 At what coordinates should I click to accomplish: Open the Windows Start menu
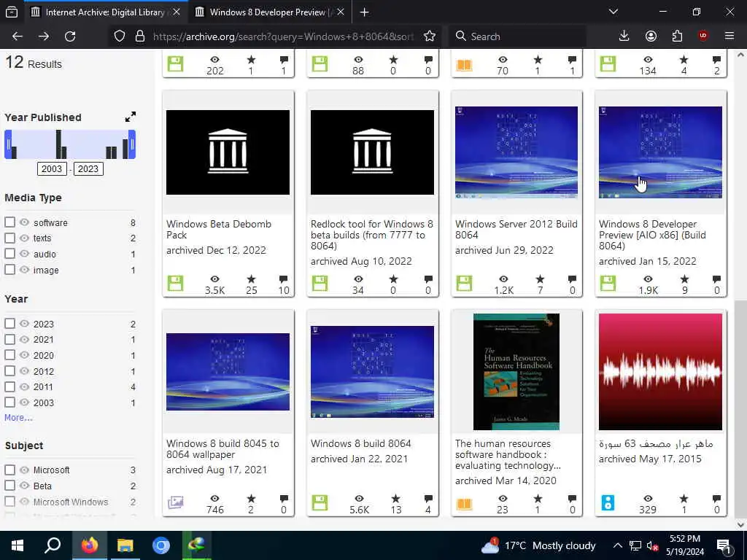point(18,545)
